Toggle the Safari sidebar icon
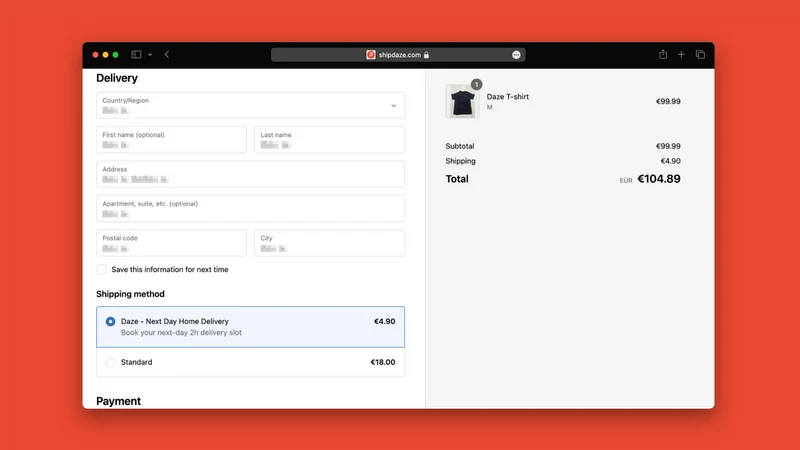Image resolution: width=800 pixels, height=450 pixels. tap(136, 55)
